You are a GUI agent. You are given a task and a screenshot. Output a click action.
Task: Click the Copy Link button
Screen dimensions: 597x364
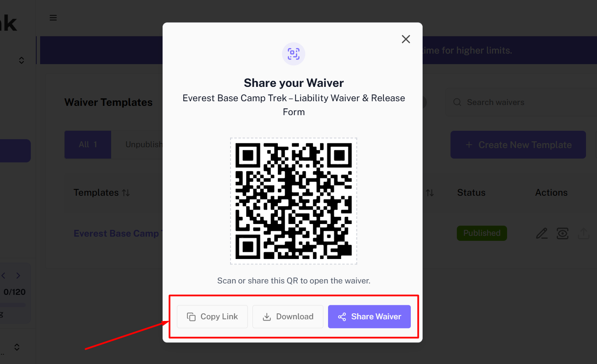click(212, 317)
